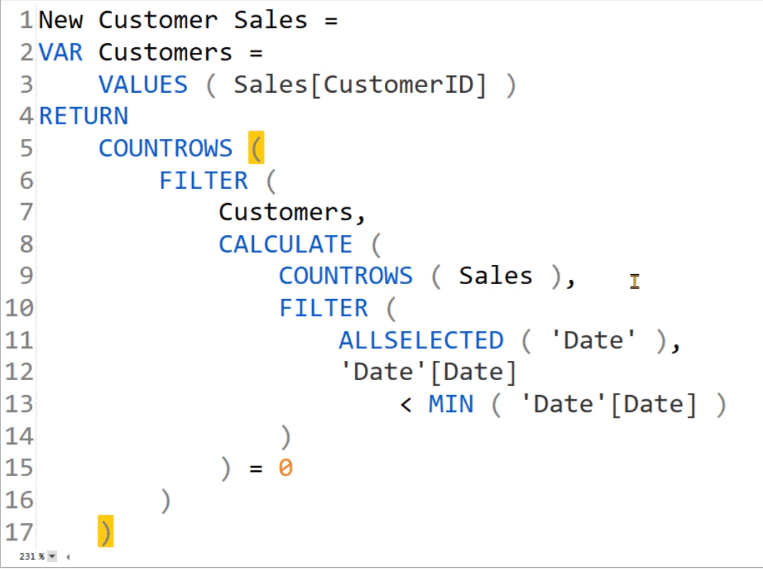Click Sales[CustomerID] column reference

click(x=360, y=85)
